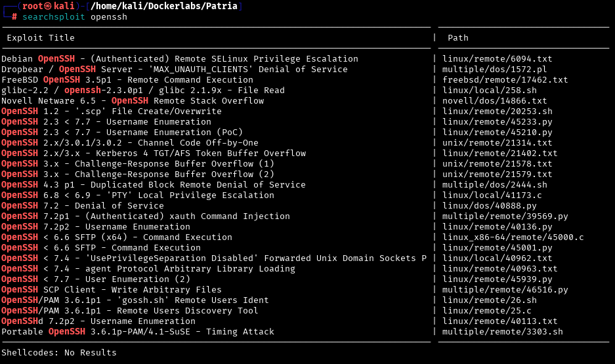Click the xauth Command Injection exploit row
615x364 pixels.
pos(146,216)
